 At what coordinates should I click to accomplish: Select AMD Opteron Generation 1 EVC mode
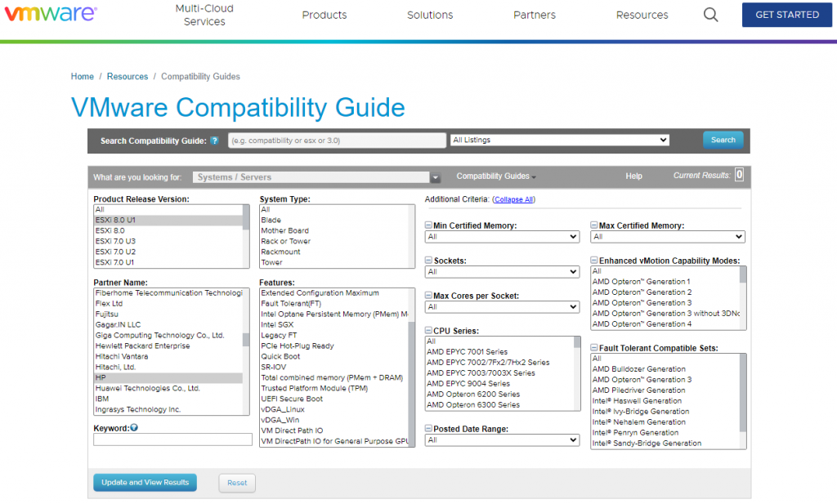coord(665,282)
